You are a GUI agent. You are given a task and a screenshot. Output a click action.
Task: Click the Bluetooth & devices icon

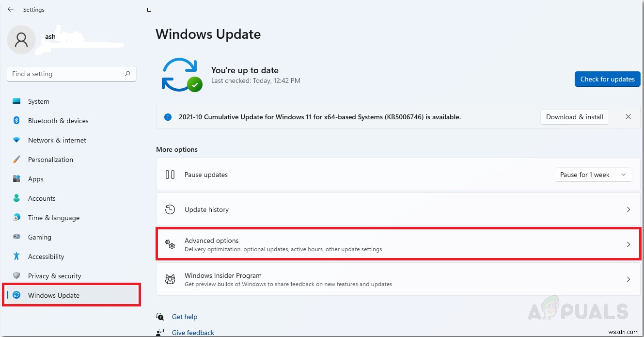(x=16, y=121)
